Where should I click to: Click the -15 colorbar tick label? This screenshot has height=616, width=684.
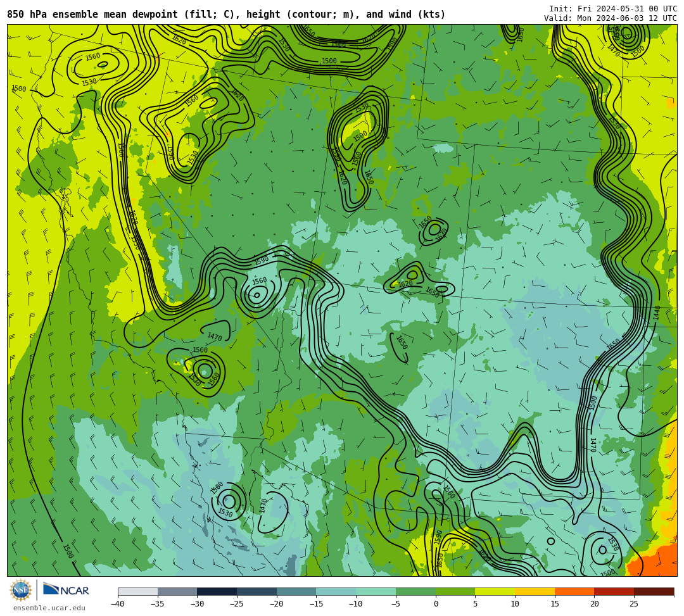pyautogui.click(x=316, y=604)
